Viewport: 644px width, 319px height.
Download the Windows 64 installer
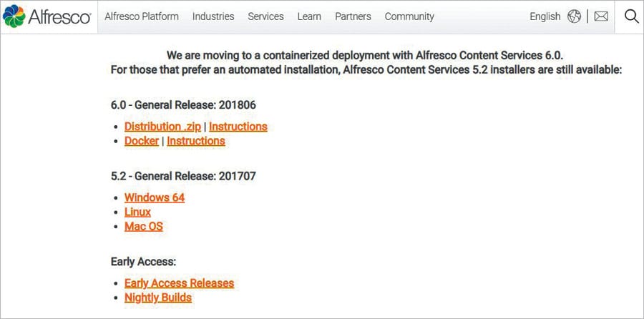point(154,197)
